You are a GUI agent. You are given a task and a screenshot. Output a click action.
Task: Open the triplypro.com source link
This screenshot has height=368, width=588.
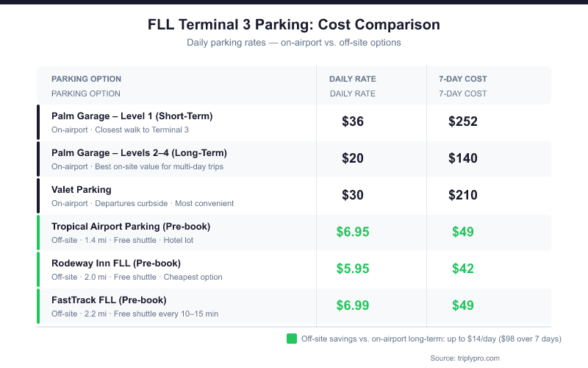click(x=467, y=358)
